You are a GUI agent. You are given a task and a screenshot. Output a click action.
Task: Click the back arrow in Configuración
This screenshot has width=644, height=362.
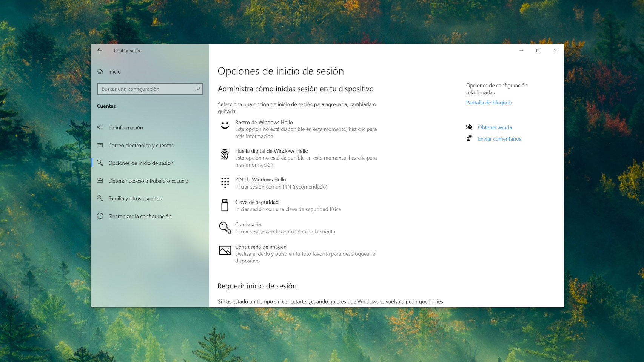(x=100, y=50)
